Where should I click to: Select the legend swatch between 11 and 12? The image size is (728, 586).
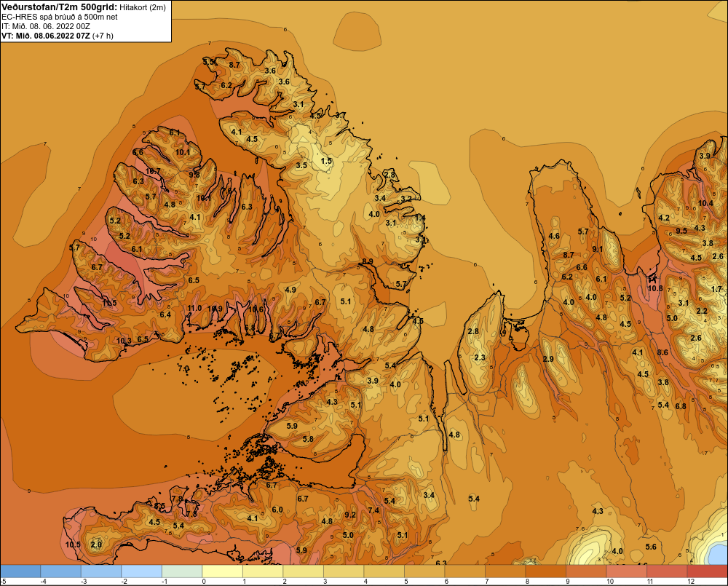pos(667,571)
